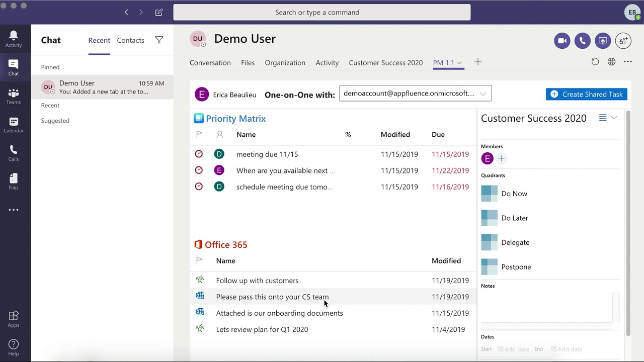Viewport: 644px width, 362px height.
Task: Open the Activity feed in sidebar
Action: [14, 39]
